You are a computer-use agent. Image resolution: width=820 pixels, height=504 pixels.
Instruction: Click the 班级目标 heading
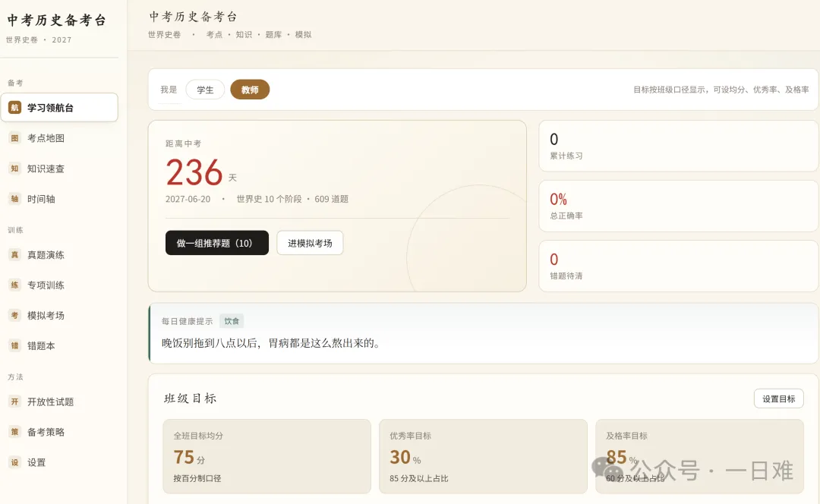click(x=191, y=398)
